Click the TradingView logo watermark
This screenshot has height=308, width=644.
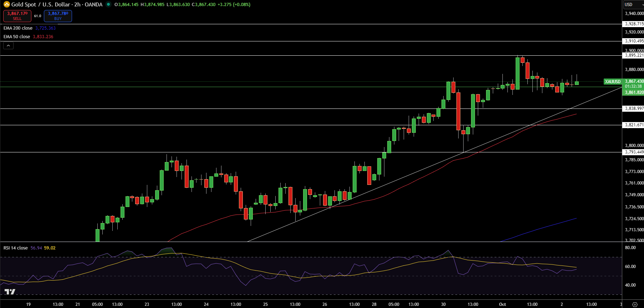coord(10,292)
